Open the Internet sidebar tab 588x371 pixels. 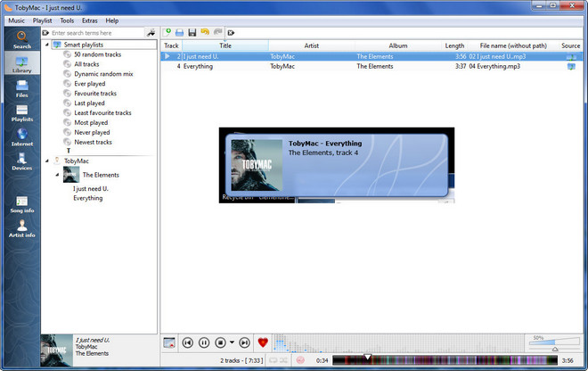coord(21,137)
